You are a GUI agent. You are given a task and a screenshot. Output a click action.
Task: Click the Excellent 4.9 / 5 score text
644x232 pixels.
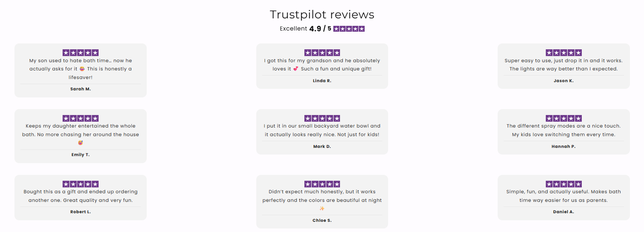pyautogui.click(x=305, y=29)
